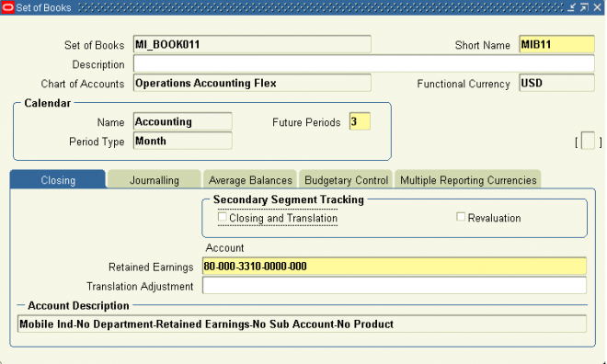Image resolution: width=607 pixels, height=364 pixels.
Task: Click the Oracle logo icon in title bar
Action: (x=7, y=7)
